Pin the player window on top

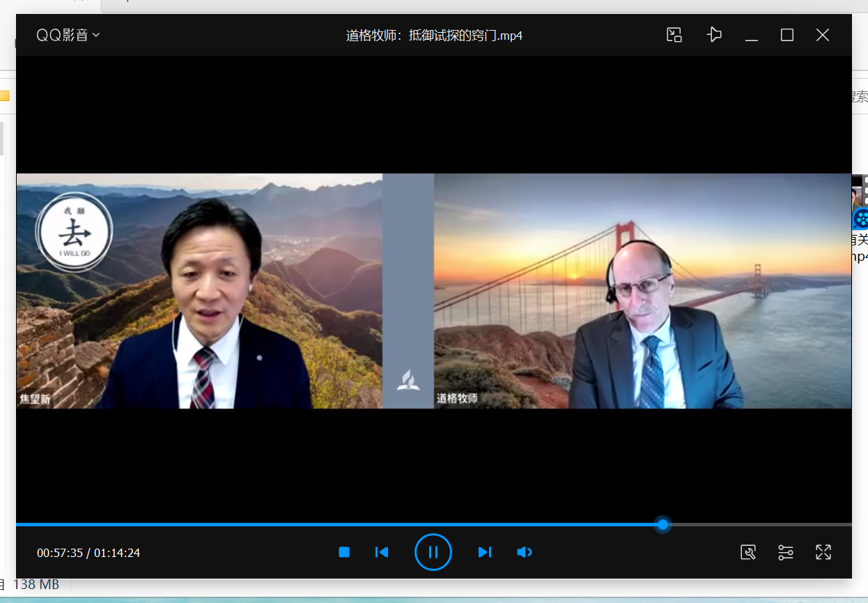coord(714,35)
